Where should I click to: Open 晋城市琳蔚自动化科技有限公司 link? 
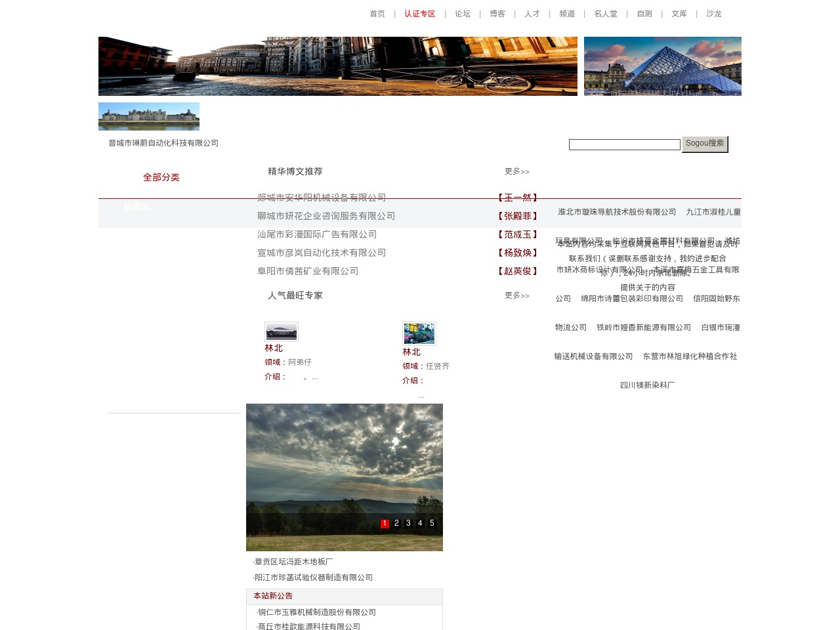coord(163,143)
